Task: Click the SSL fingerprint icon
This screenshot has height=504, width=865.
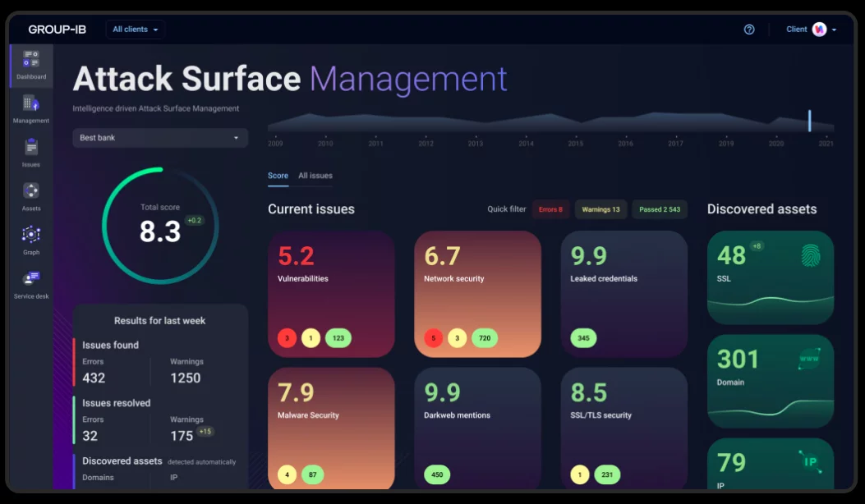Action: point(811,255)
